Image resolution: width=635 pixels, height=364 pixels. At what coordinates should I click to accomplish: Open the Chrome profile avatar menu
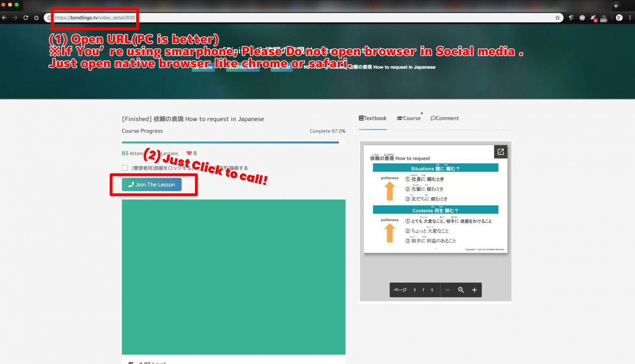pyautogui.click(x=619, y=17)
